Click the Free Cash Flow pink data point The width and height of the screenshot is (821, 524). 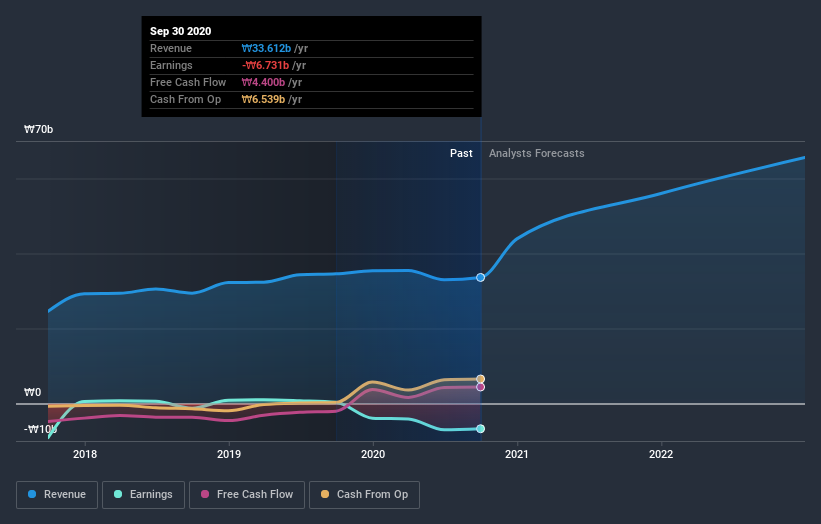pyautogui.click(x=480, y=387)
